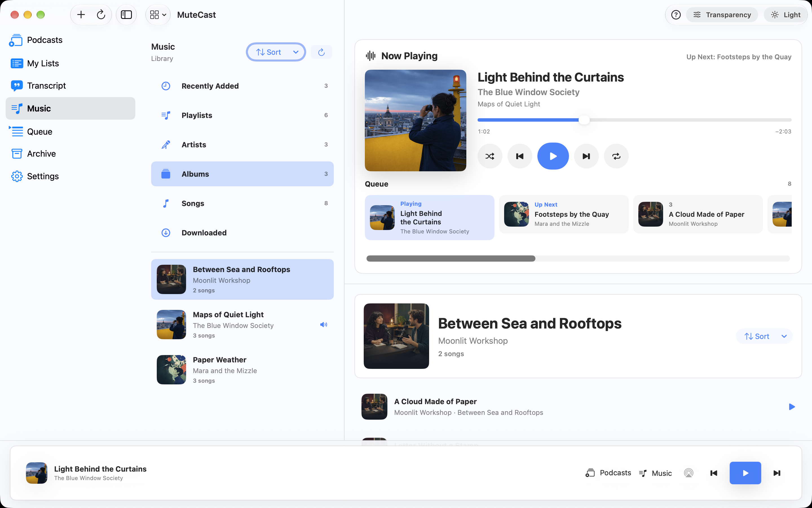812x508 pixels.
Task: Open AirPlay output icon in player bar
Action: (x=689, y=473)
